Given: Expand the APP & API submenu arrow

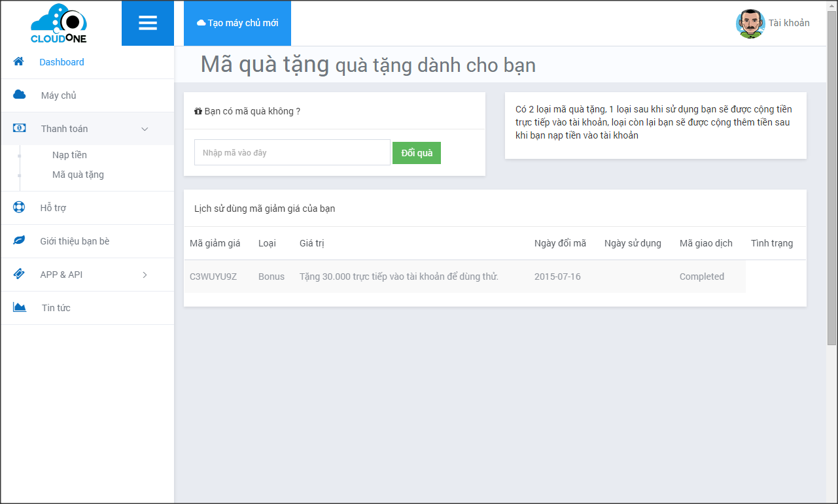Looking at the screenshot, I should coord(145,275).
